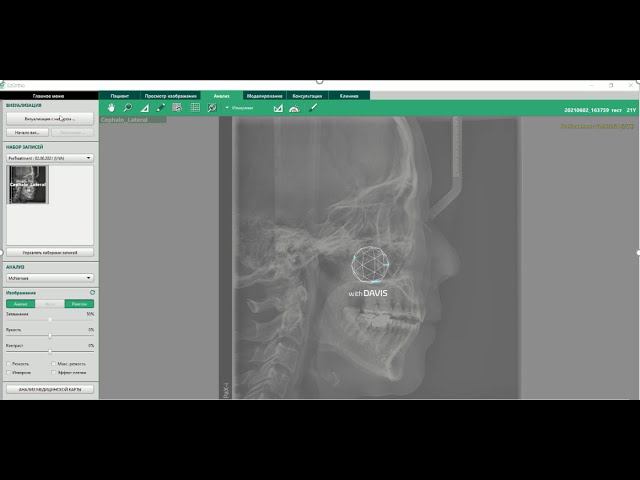Enable the Инверсия checkbox
The image size is (640, 480).
pyautogui.click(x=9, y=373)
